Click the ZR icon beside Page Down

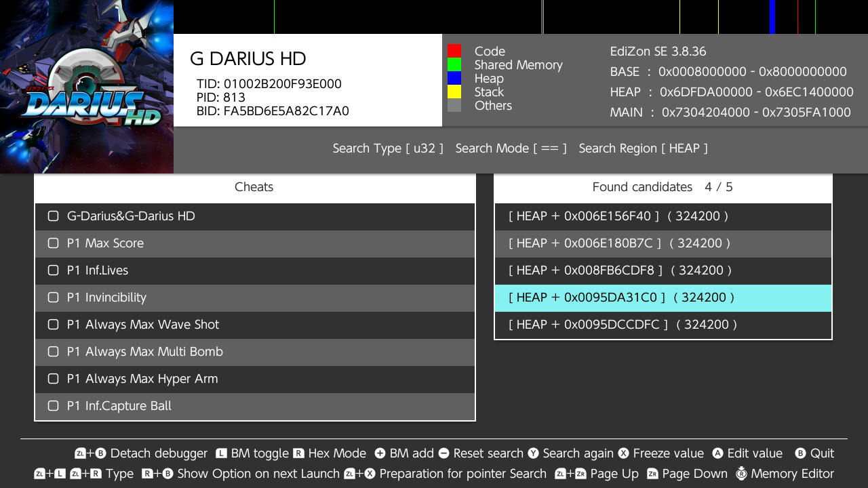653,474
